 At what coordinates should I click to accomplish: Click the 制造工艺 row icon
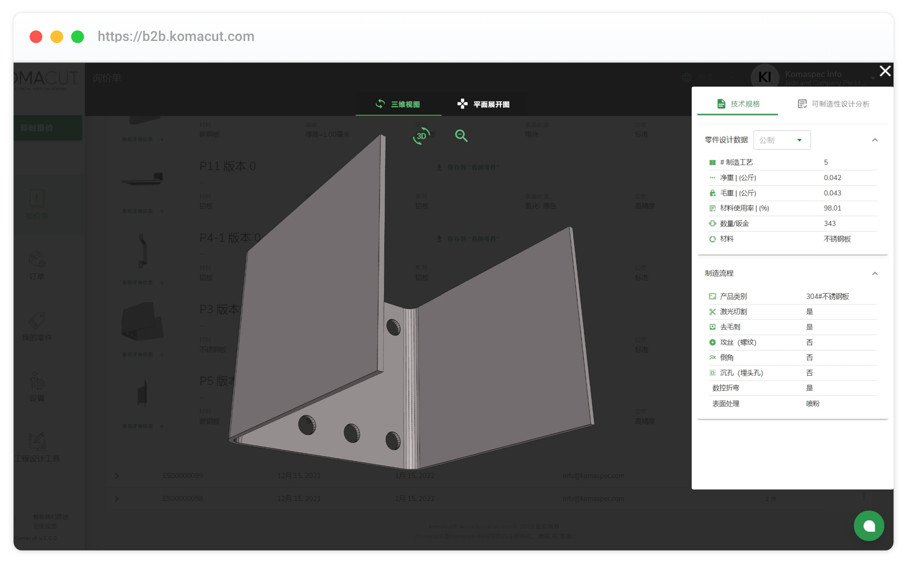[x=712, y=163]
